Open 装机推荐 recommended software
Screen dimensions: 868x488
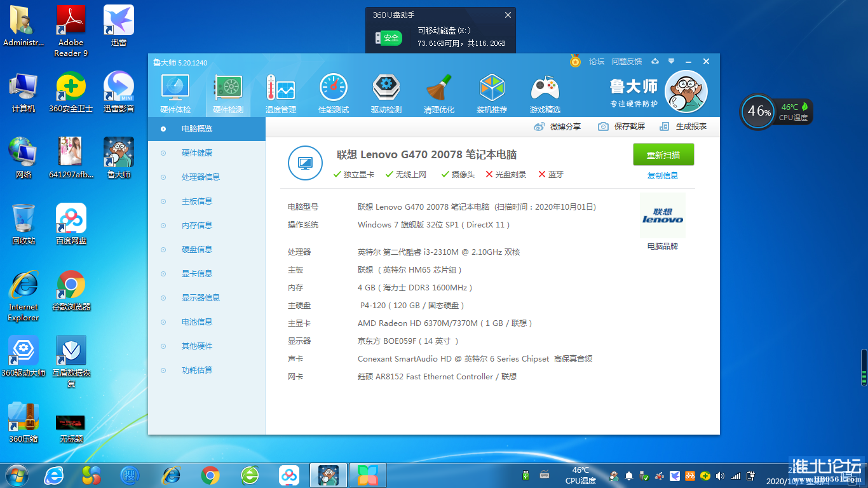click(492, 94)
